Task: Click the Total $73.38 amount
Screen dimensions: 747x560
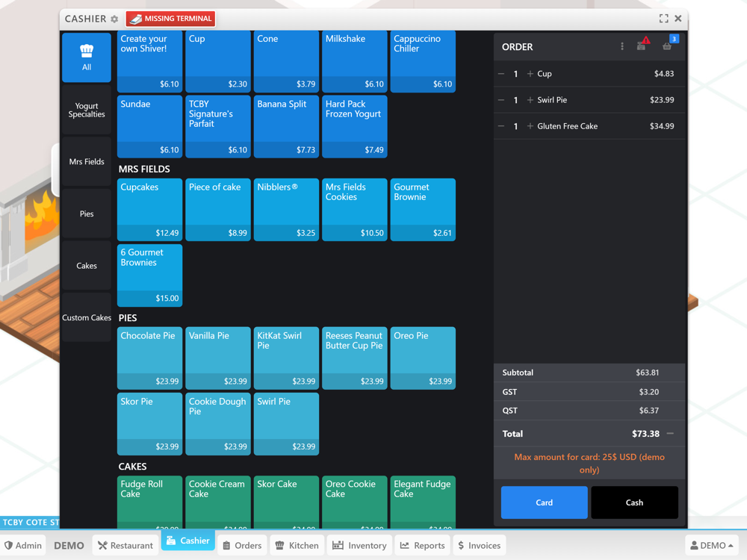Action: (645, 434)
